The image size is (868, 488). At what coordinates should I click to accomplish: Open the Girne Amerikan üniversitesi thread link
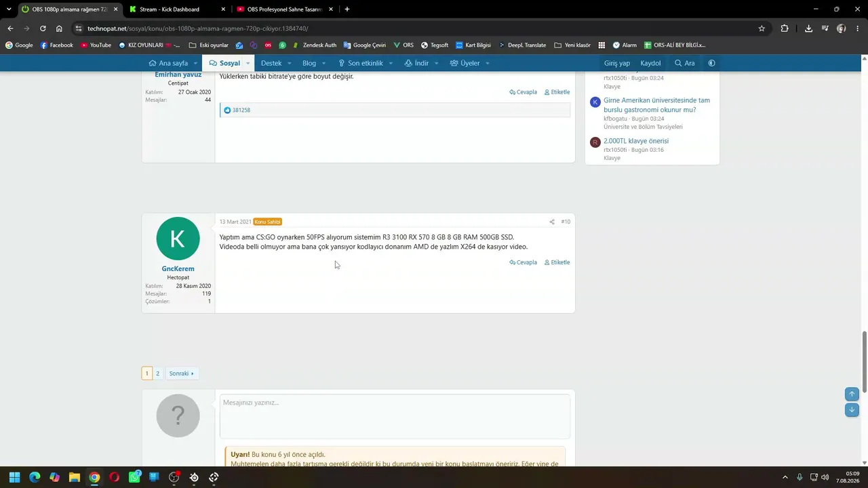[x=656, y=105]
